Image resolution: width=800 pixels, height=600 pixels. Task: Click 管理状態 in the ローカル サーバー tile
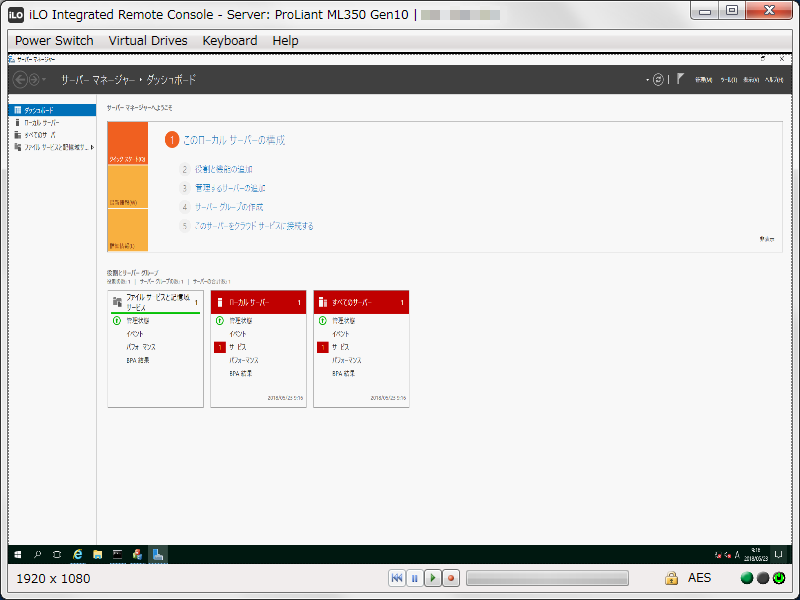(241, 320)
